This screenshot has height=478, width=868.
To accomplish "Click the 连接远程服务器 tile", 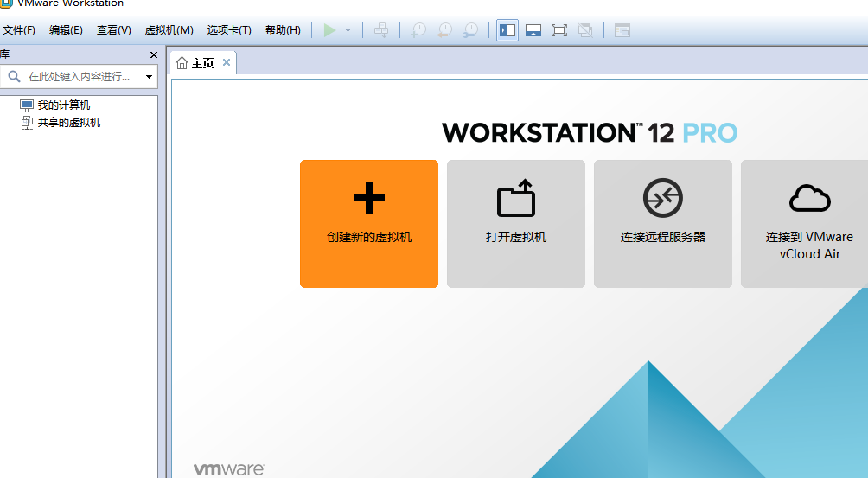I will 663,224.
